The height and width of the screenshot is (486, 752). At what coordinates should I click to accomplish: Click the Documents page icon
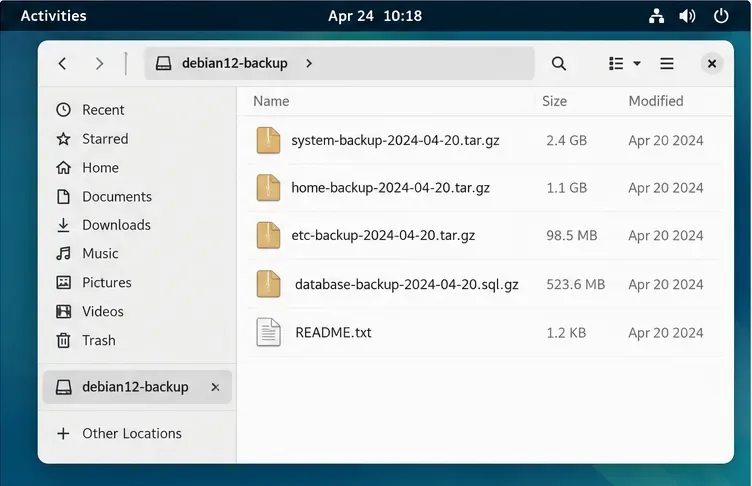pos(63,197)
